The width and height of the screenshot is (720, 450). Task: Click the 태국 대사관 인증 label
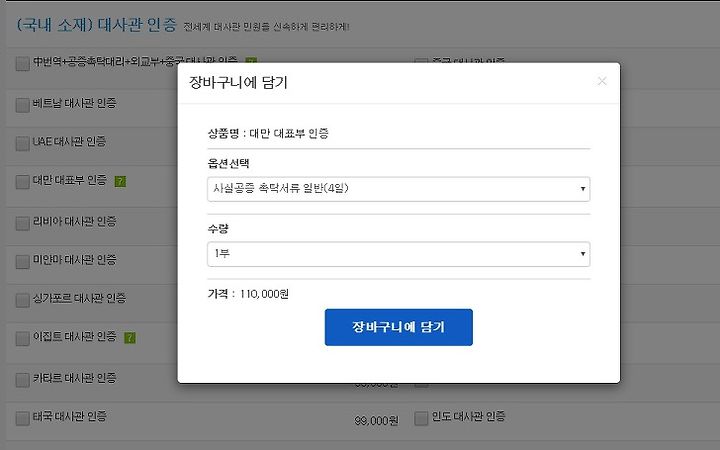click(70, 416)
